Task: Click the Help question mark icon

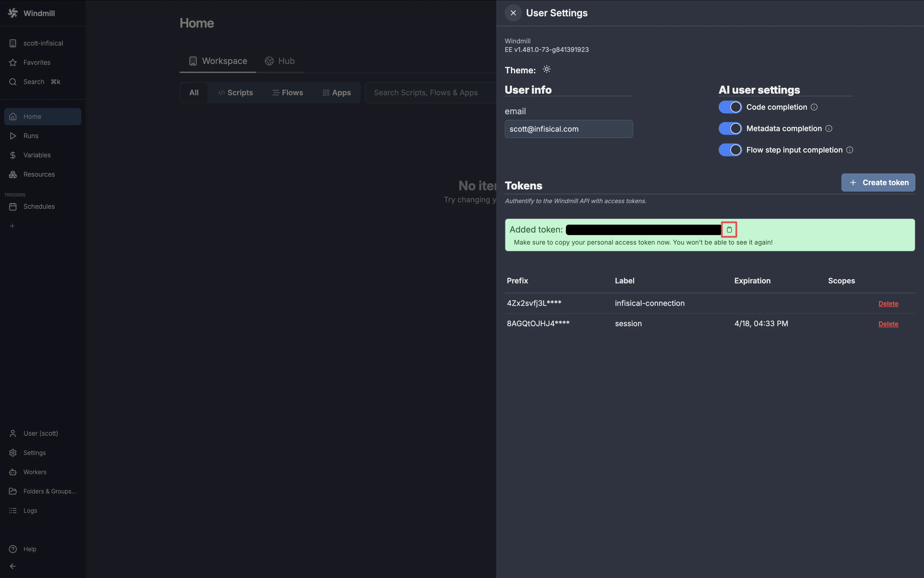Action: pyautogui.click(x=13, y=549)
